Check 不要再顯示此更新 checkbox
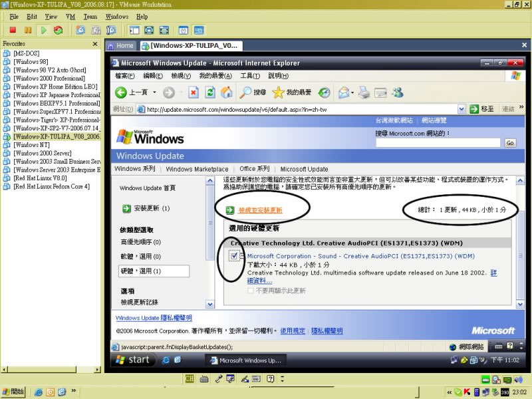Image resolution: width=532 pixels, height=399 pixels. tap(251, 291)
